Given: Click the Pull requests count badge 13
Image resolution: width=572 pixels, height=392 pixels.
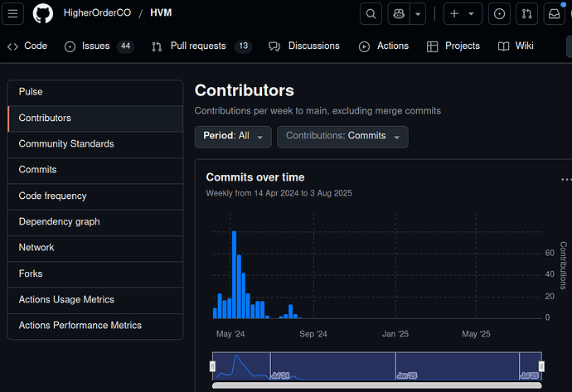Looking at the screenshot, I should pos(244,46).
